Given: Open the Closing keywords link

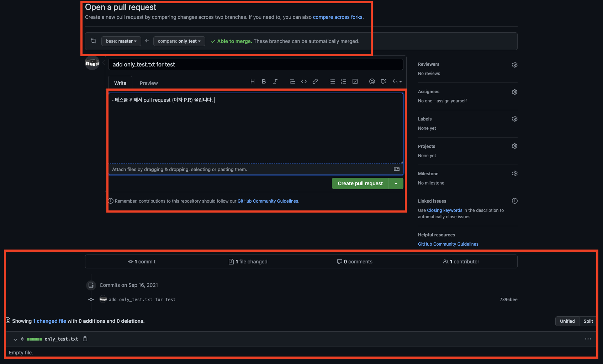Looking at the screenshot, I should point(445,210).
